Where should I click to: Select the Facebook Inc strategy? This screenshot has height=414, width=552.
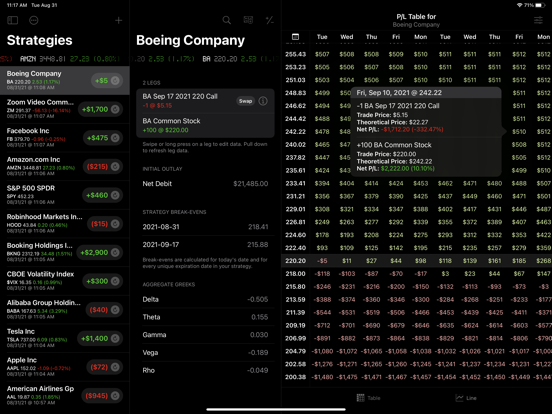click(65, 138)
